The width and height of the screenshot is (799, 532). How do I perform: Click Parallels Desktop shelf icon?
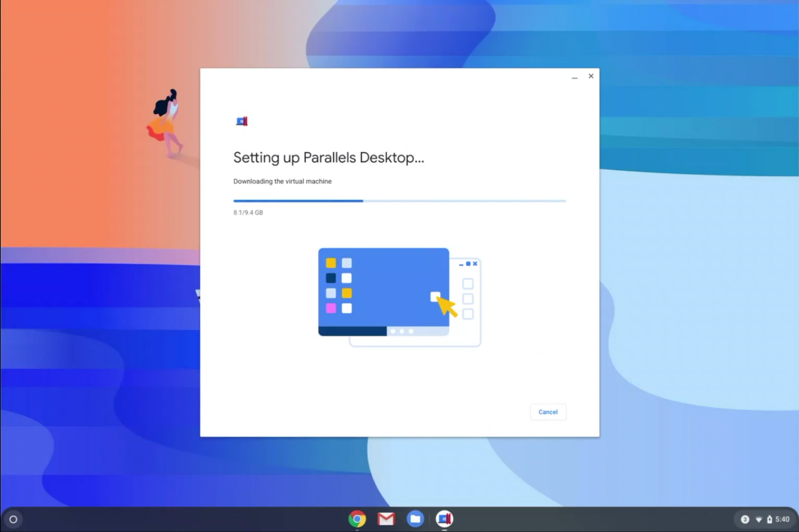tap(444, 519)
